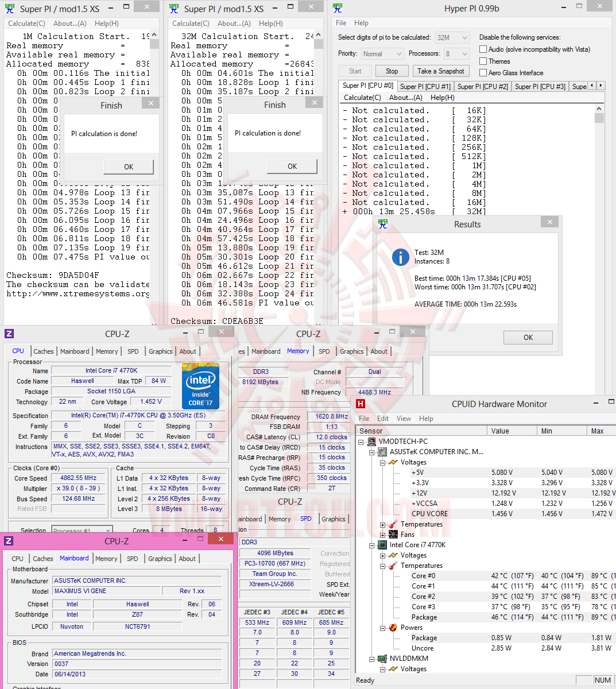
Task: Click the Intel Core i7 logo in CPU-Z
Action: point(200,386)
